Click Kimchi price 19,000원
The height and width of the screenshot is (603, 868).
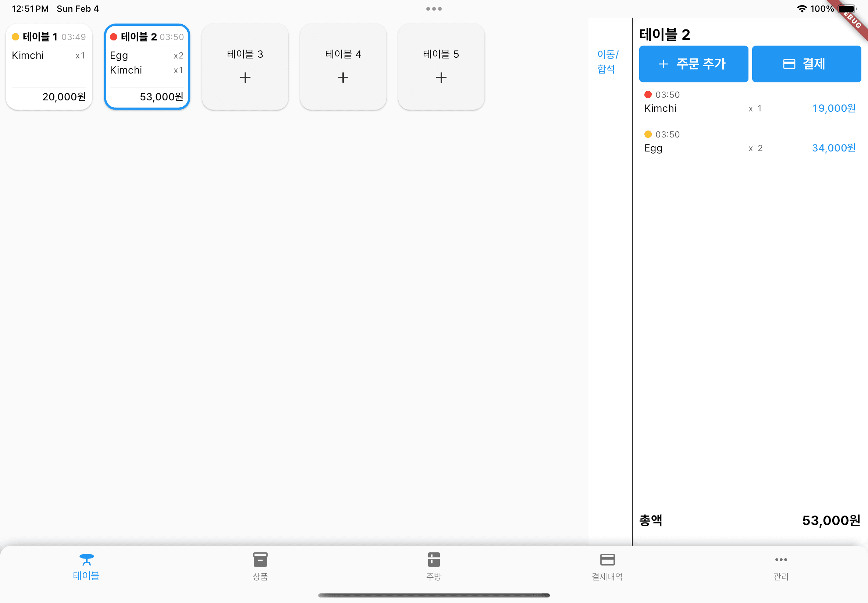click(x=833, y=108)
